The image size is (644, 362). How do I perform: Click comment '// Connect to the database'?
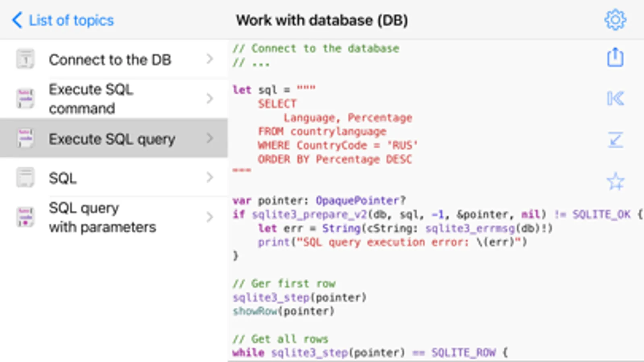(x=316, y=48)
